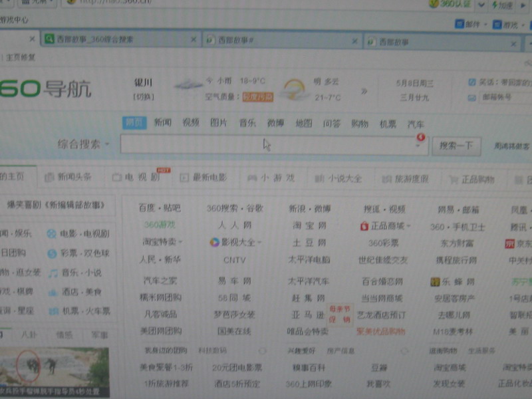
Task: Click the 彩票·双色球 ball icon
Action: click(x=52, y=253)
